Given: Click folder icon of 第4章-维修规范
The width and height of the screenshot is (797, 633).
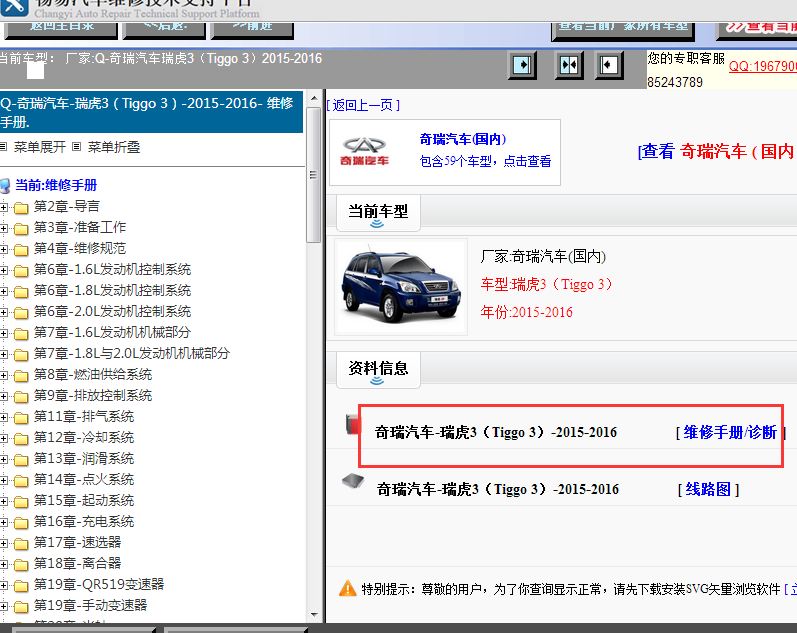Looking at the screenshot, I should pos(21,250).
